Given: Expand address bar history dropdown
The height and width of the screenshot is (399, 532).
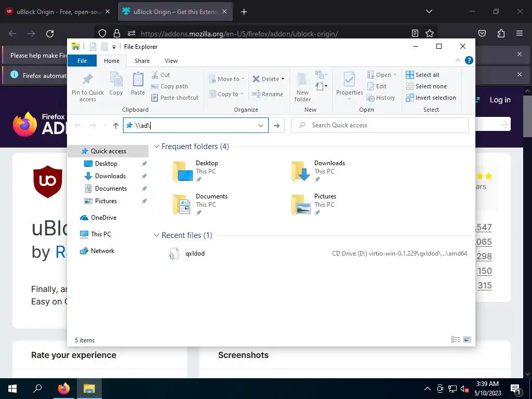Looking at the screenshot, I should click(261, 126).
